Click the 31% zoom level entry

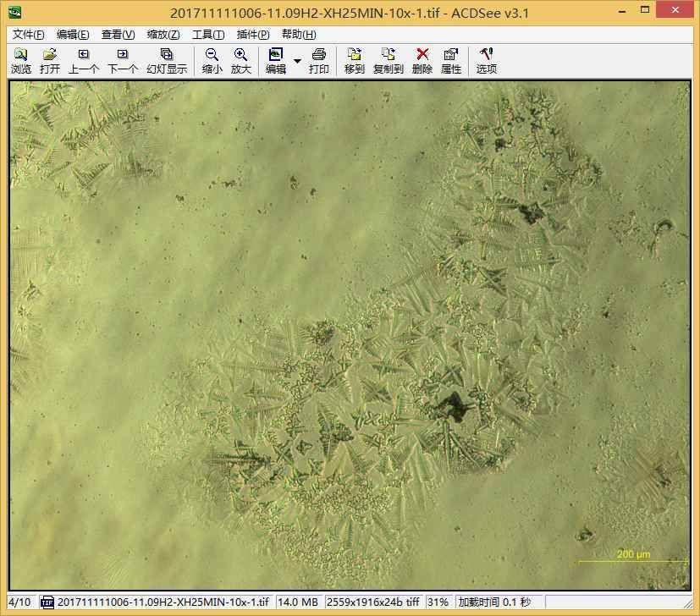pyautogui.click(x=438, y=602)
